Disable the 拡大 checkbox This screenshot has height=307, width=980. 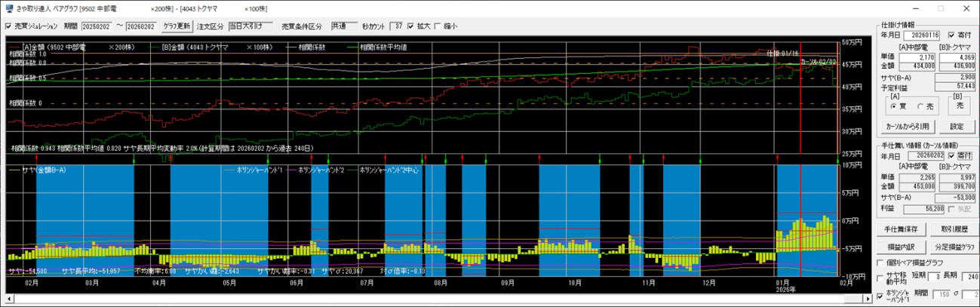tap(410, 26)
